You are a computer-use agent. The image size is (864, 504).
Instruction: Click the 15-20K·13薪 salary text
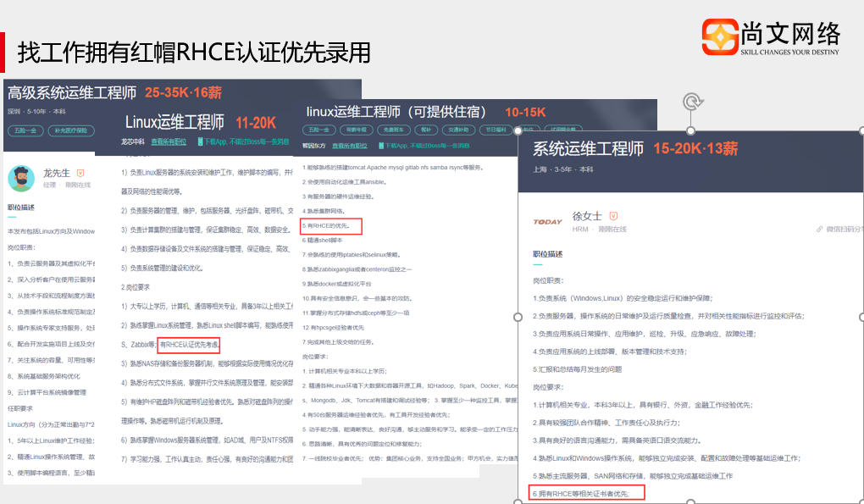point(695,149)
